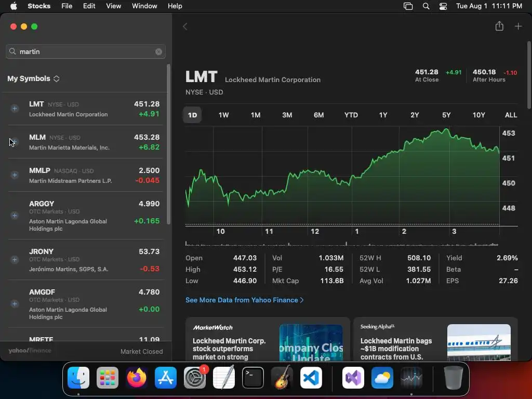Switch chart to 3M range

click(x=287, y=115)
